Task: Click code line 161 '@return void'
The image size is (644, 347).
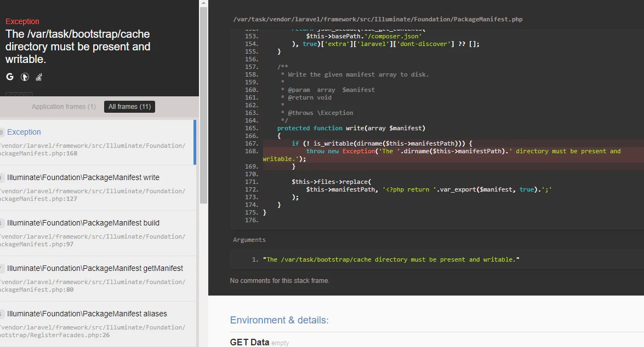Action: click(x=306, y=97)
